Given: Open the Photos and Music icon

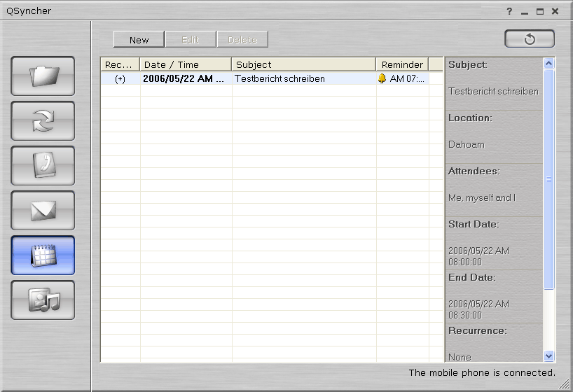Looking at the screenshot, I should click(x=43, y=300).
